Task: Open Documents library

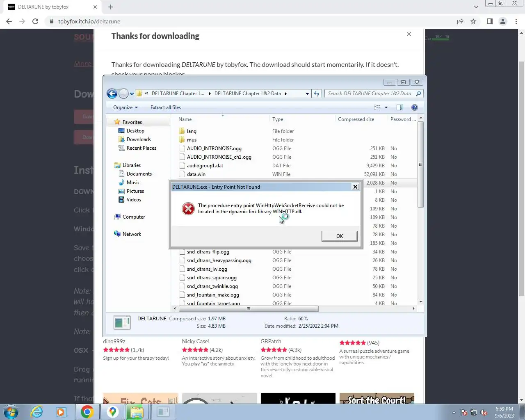Action: (139, 174)
